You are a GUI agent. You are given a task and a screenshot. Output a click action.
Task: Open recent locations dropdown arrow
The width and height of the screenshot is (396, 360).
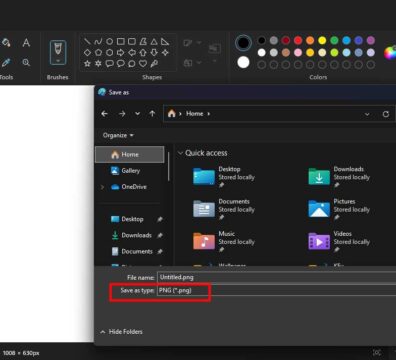click(137, 114)
